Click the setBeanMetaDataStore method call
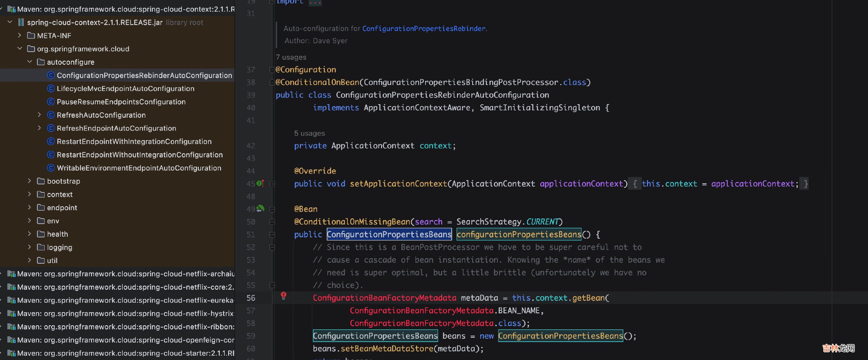 (x=387, y=349)
